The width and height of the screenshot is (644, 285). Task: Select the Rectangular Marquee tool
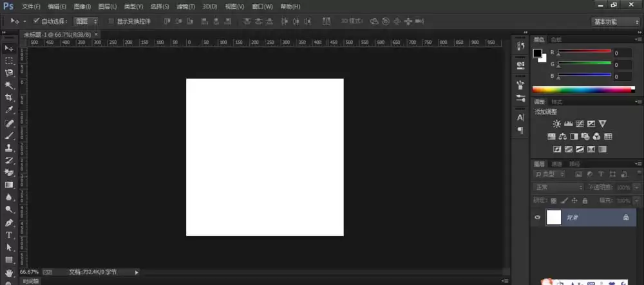tap(9, 60)
